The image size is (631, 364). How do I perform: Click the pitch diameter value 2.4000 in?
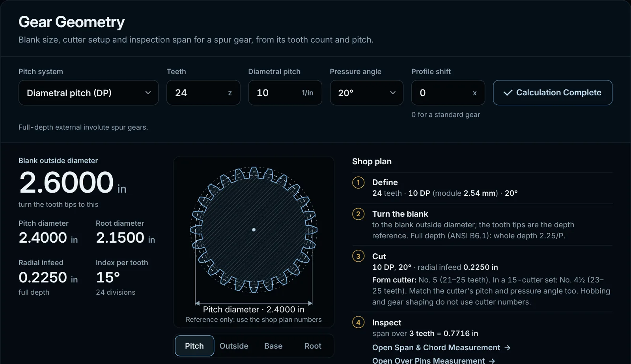pos(48,238)
